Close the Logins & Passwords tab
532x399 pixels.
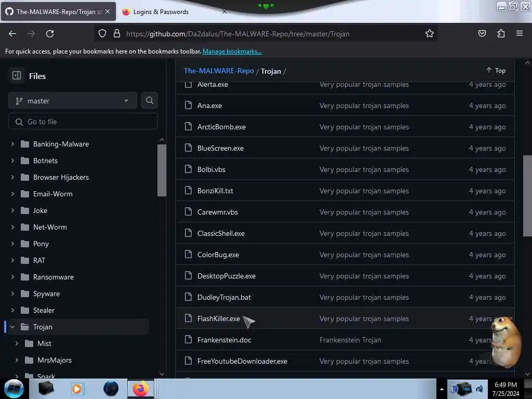(x=224, y=11)
